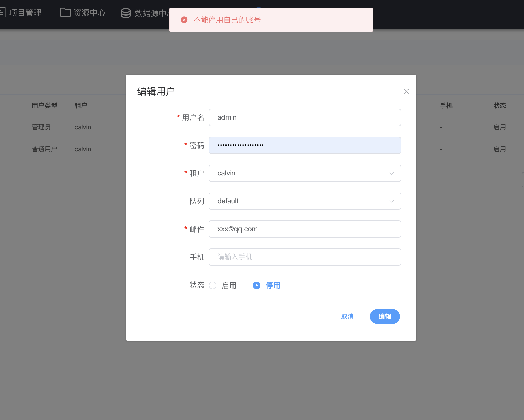The height and width of the screenshot is (420, 524).
Task: Focus the 密码 password field
Action: [x=305, y=145]
